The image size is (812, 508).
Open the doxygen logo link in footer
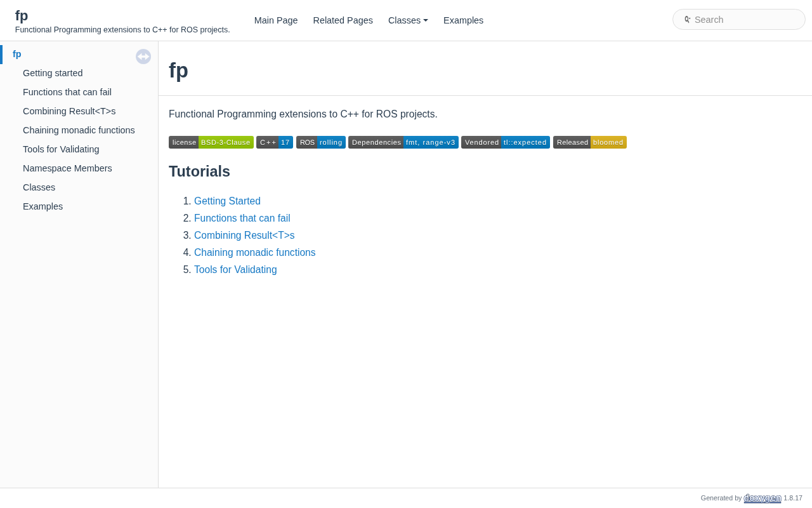[x=763, y=498]
